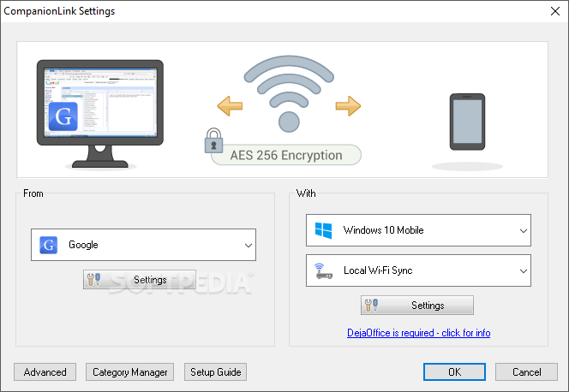The image size is (569, 392).
Task: Open the Setup Guide
Action: (x=216, y=372)
